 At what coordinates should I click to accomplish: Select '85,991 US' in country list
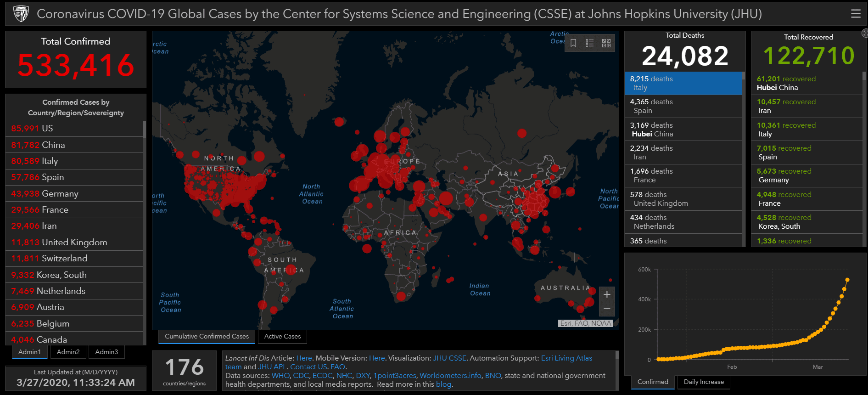point(74,129)
